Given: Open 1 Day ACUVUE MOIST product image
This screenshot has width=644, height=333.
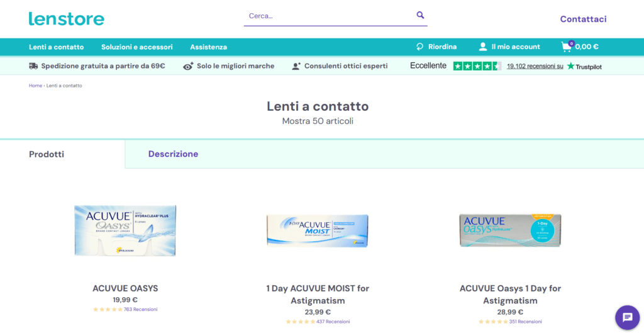Looking at the screenshot, I should pyautogui.click(x=318, y=230).
